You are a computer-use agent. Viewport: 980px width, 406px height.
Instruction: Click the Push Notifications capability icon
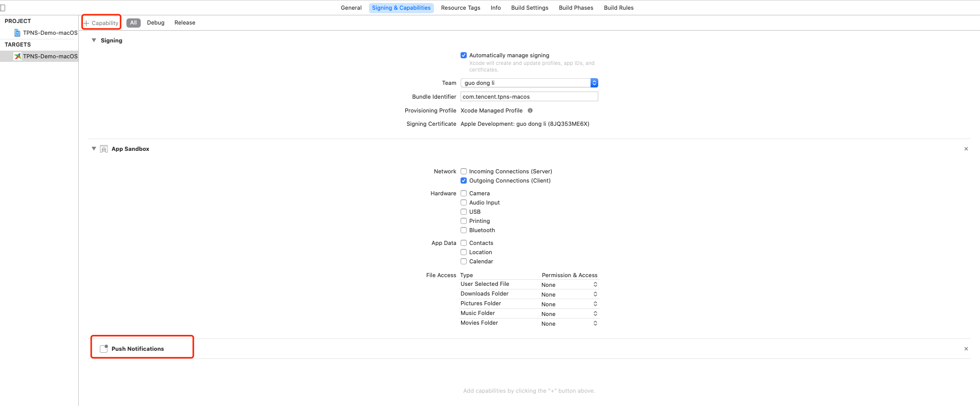click(104, 349)
